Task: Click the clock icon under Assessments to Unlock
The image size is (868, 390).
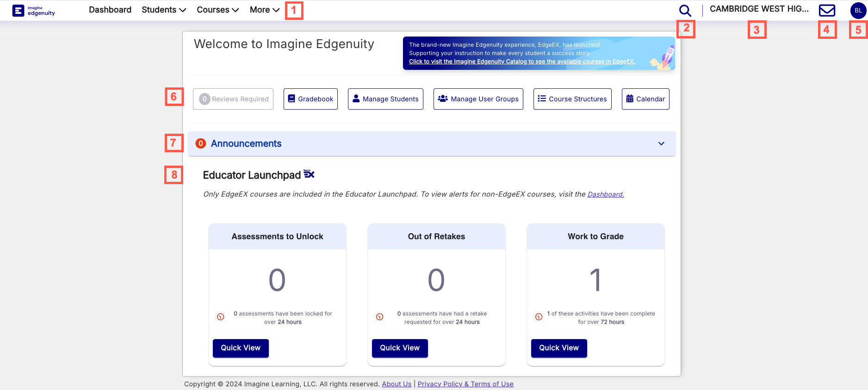Action: point(221,317)
